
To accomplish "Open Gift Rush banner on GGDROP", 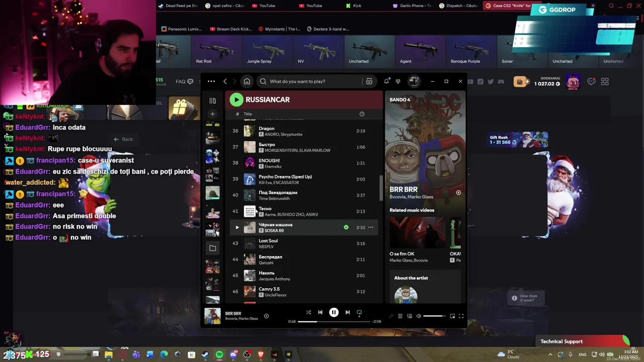I will click(518, 140).
